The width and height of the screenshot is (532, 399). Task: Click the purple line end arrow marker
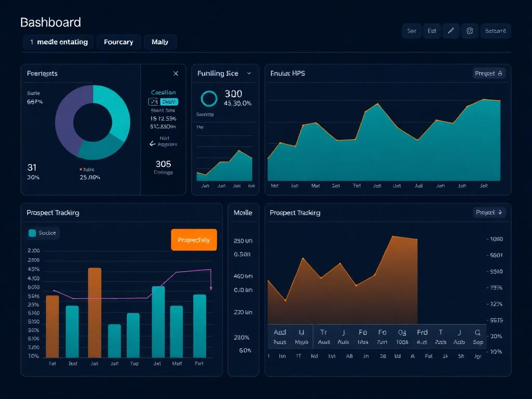[x=211, y=288]
